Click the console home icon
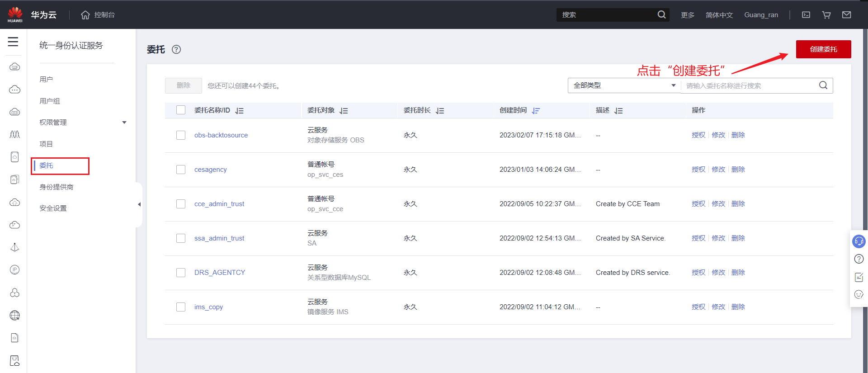The image size is (868, 373). point(85,15)
